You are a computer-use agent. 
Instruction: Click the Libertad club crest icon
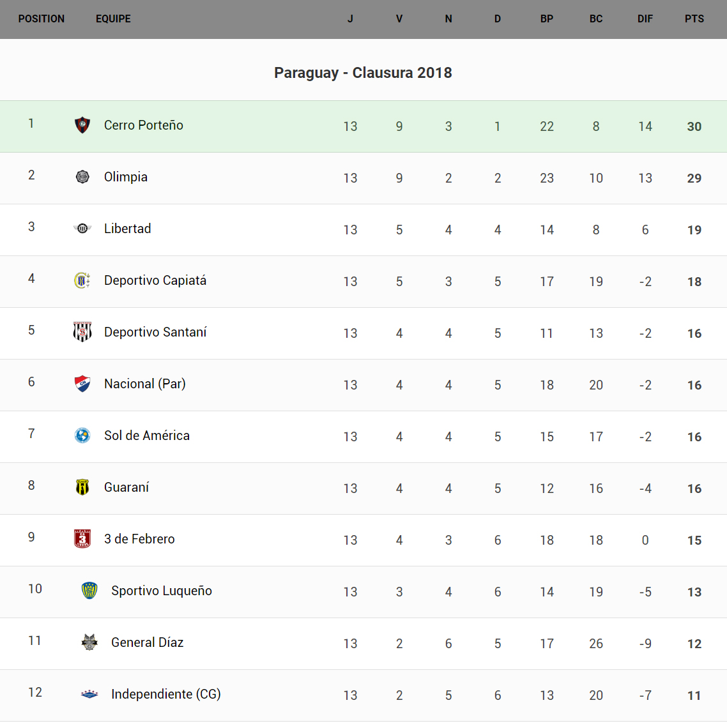[82, 229]
